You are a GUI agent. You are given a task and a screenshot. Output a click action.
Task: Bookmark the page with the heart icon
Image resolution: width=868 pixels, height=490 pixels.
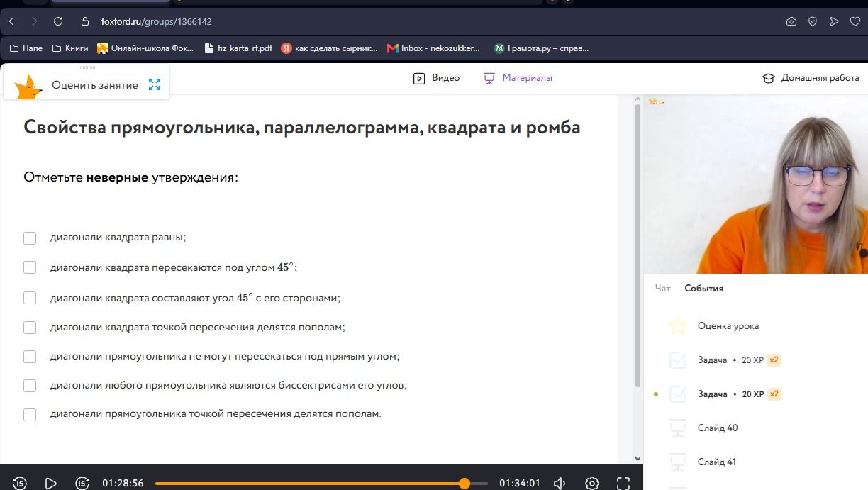[x=855, y=22]
